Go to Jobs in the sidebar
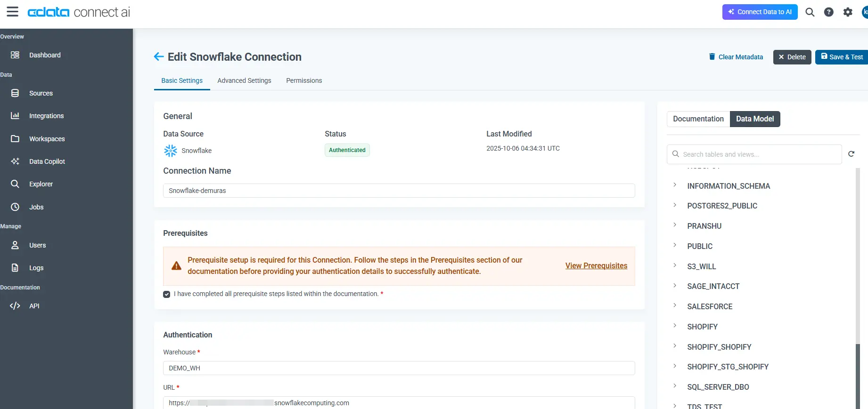 [36, 207]
